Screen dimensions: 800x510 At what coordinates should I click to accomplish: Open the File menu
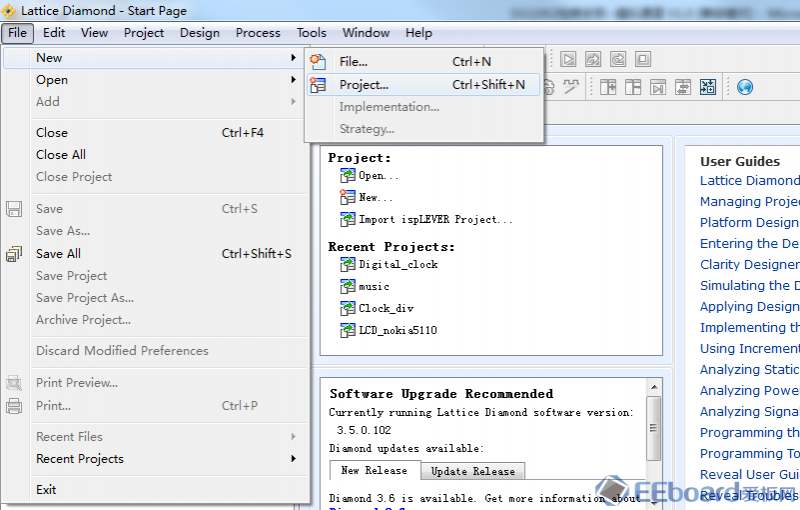17,33
